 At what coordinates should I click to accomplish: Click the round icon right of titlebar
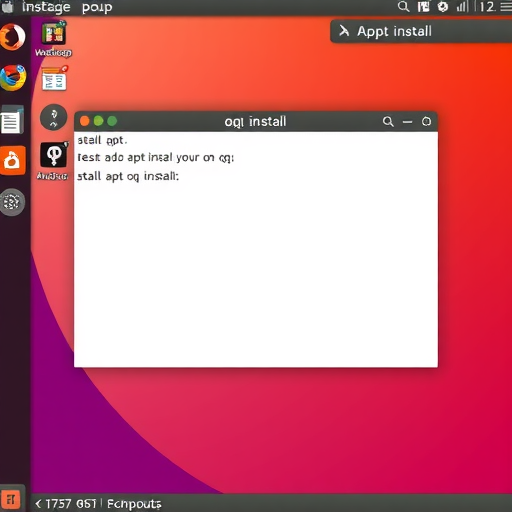click(x=426, y=121)
